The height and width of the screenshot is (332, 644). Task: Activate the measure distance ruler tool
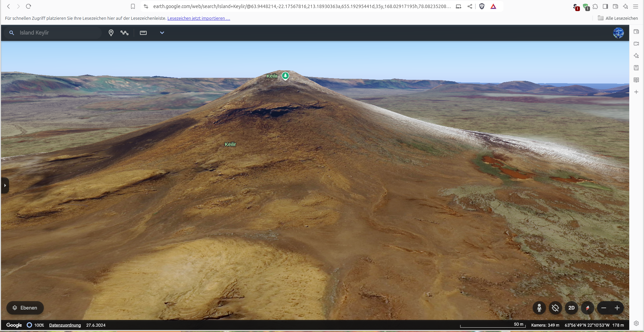pos(143,33)
